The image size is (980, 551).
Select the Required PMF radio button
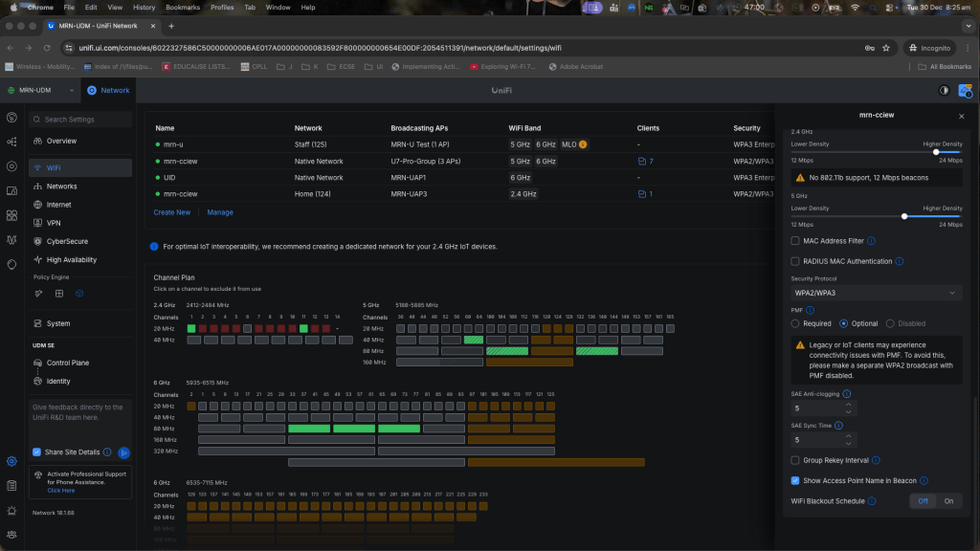tap(795, 323)
